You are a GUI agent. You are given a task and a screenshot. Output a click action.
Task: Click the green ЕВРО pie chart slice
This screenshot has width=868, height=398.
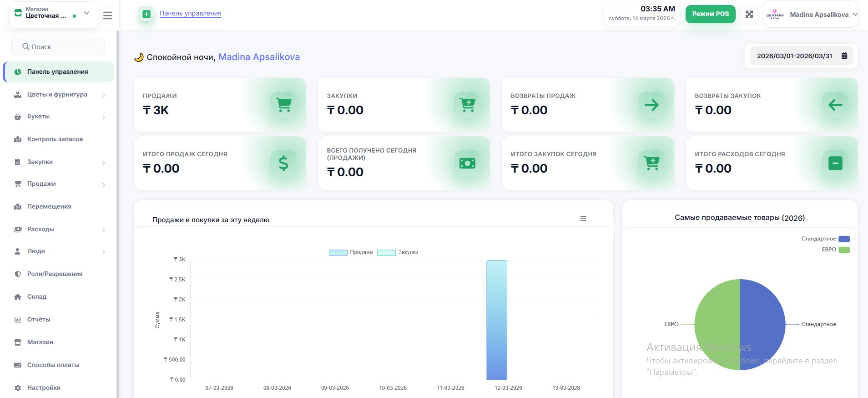pos(717,324)
